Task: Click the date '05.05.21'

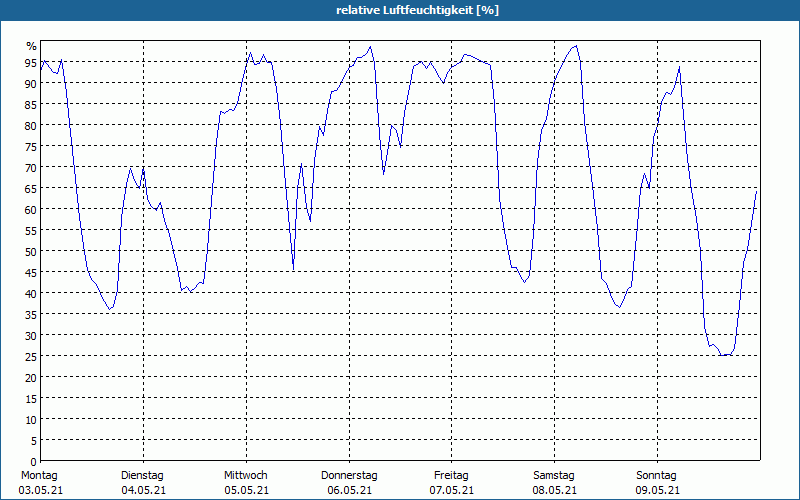Action: (246, 490)
